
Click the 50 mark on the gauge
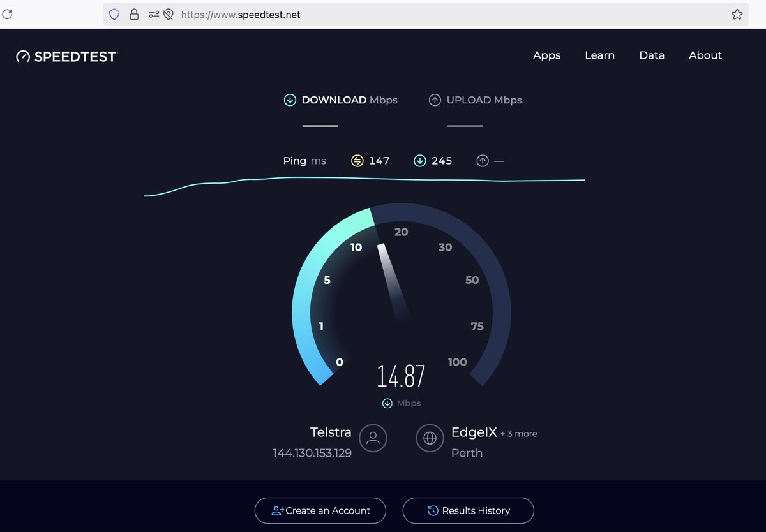click(x=472, y=280)
